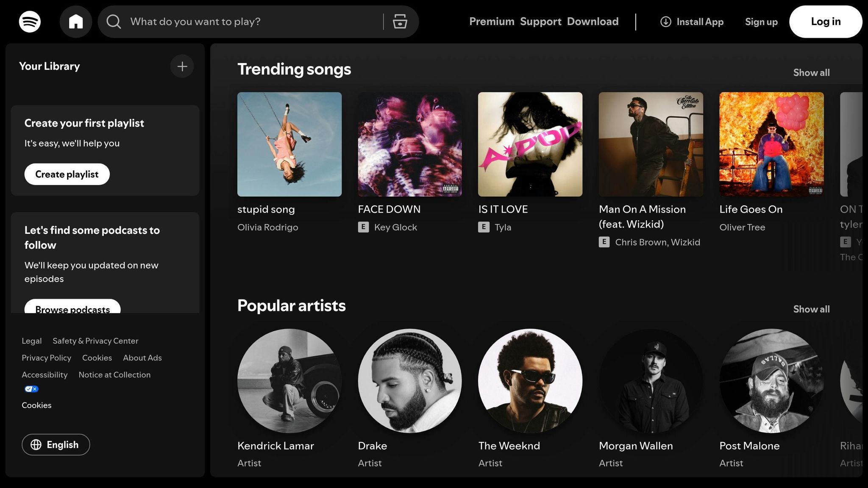868x488 pixels.
Task: Open Kendrick Lamar artist photo
Action: coord(289,381)
